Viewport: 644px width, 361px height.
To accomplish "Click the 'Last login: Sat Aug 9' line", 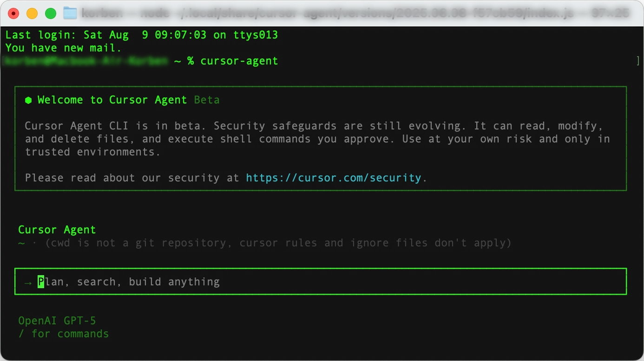I will pos(142,35).
